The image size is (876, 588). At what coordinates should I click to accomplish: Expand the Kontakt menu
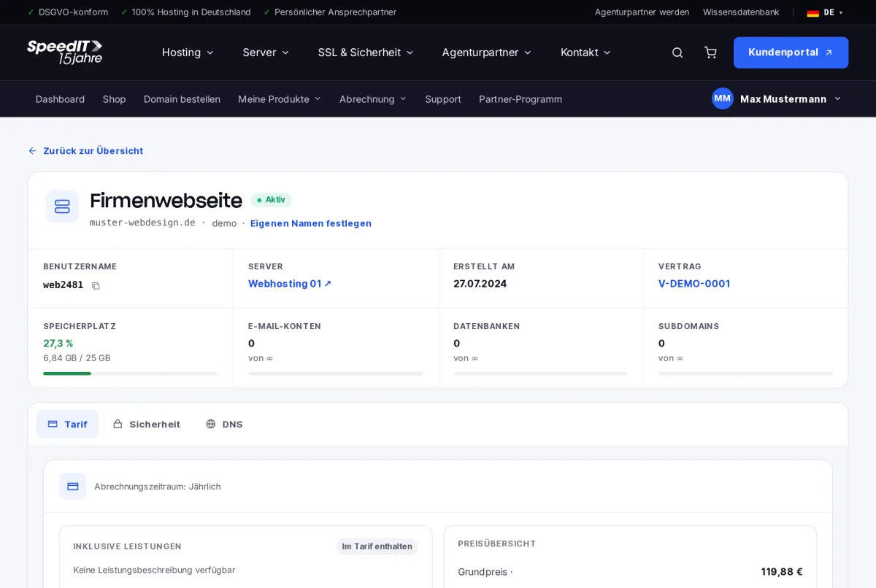[585, 53]
